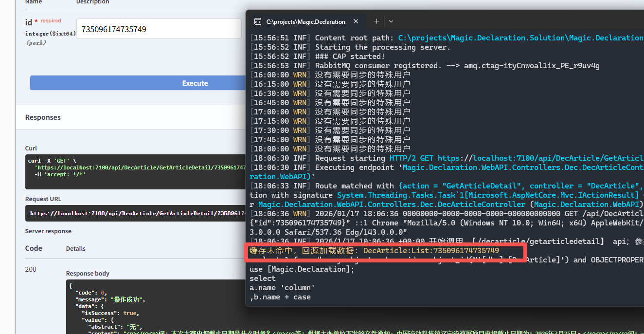Click the DecArticleController class name in log

pyautogui.click(x=392, y=204)
